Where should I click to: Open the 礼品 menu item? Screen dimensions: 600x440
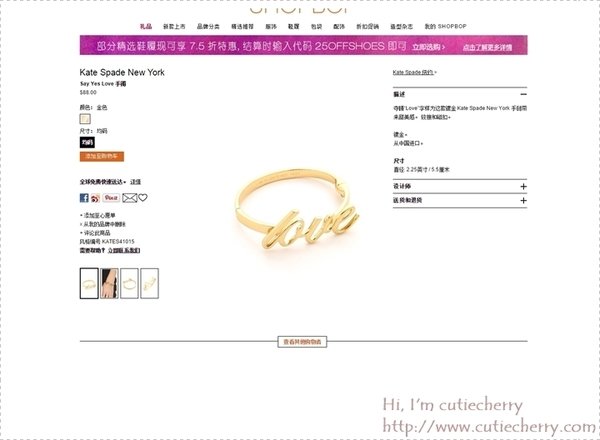pos(146,26)
